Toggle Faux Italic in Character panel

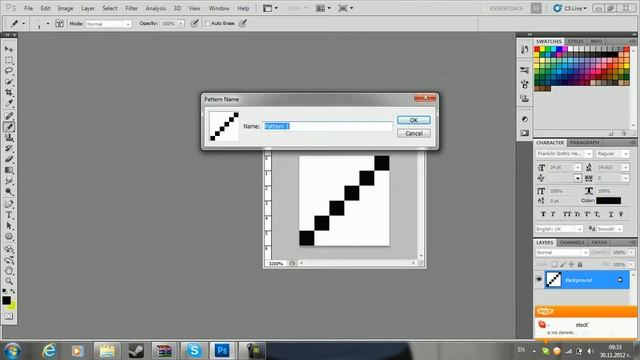553,214
